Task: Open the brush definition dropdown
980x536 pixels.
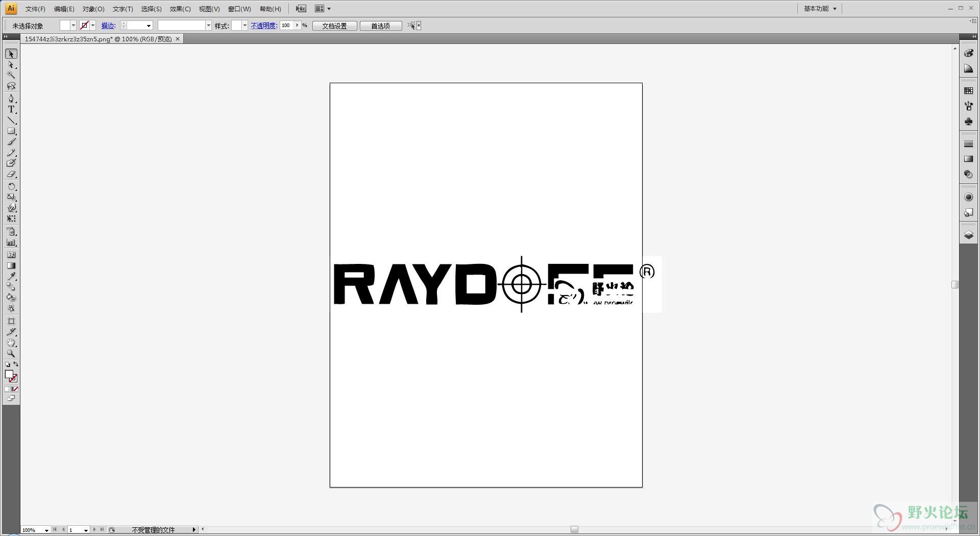Action: click(x=208, y=26)
